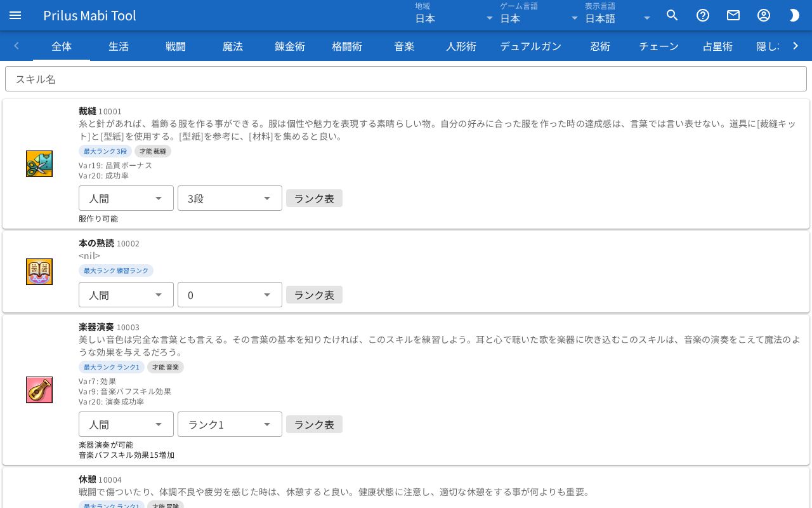812x508 pixels.
Task: Open the help question mark icon
Action: pos(703,15)
